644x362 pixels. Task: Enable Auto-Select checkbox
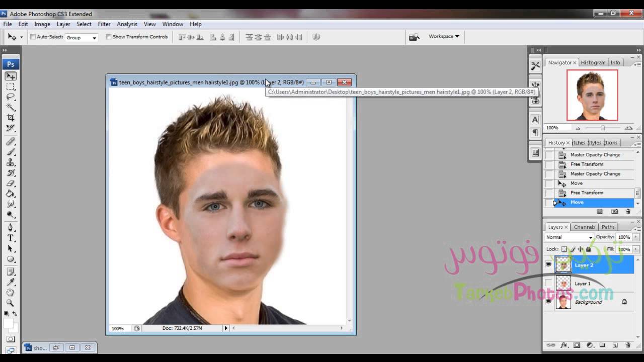click(x=33, y=37)
